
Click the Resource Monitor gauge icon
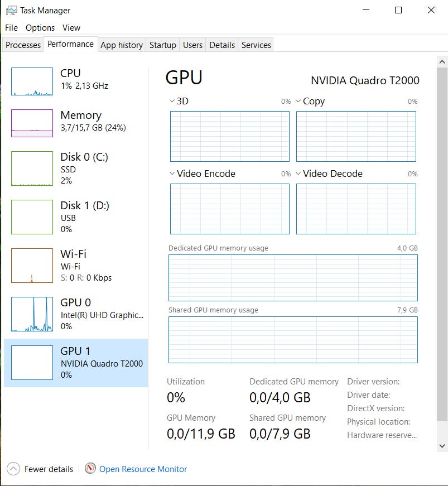[90, 469]
